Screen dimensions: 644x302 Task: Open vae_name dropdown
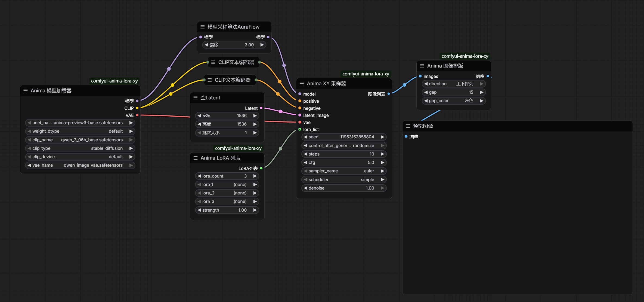click(80, 165)
